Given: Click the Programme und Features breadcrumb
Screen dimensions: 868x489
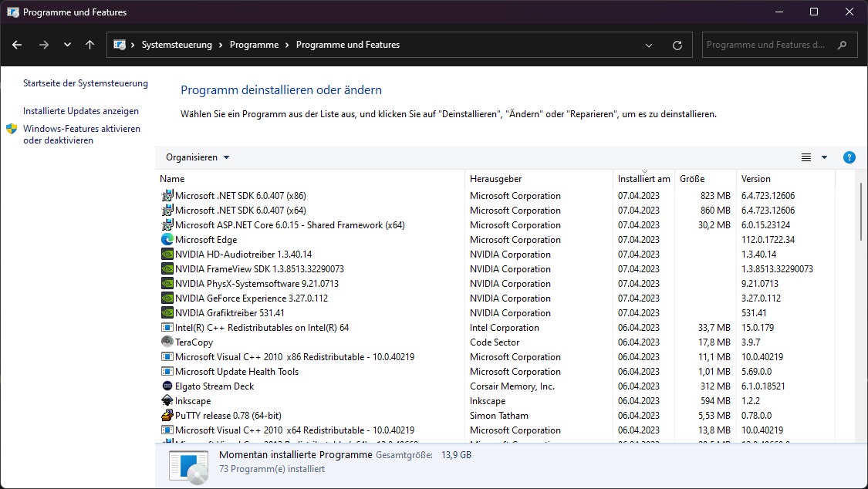Looking at the screenshot, I should (348, 45).
